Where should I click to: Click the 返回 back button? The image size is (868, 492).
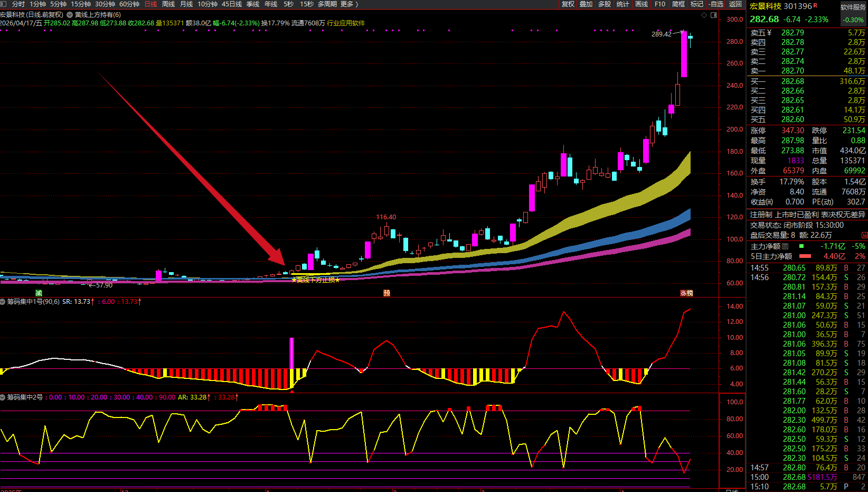[x=735, y=4]
